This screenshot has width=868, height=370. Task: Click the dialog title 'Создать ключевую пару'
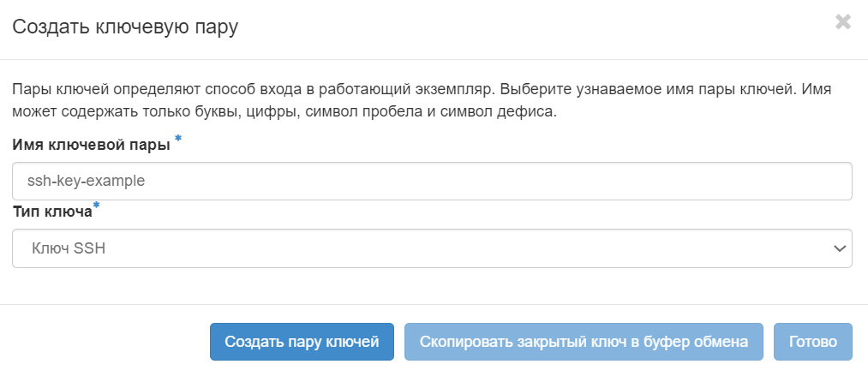(125, 27)
